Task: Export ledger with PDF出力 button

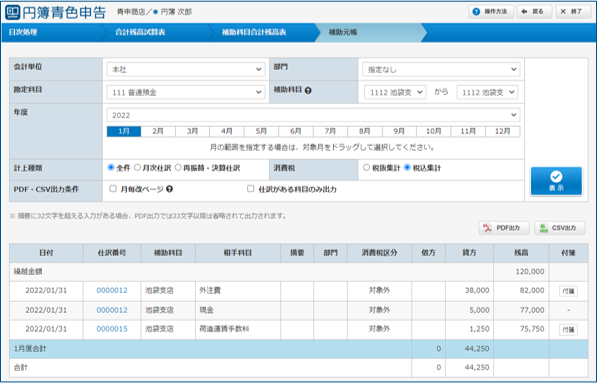Action: (504, 228)
